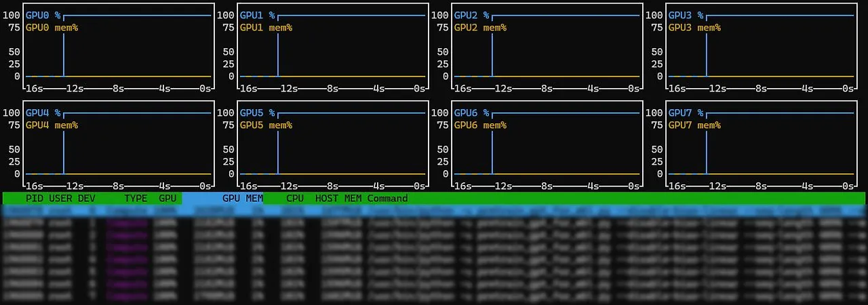
Task: Click the 'GPU3 %' legend label
Action: [686, 15]
